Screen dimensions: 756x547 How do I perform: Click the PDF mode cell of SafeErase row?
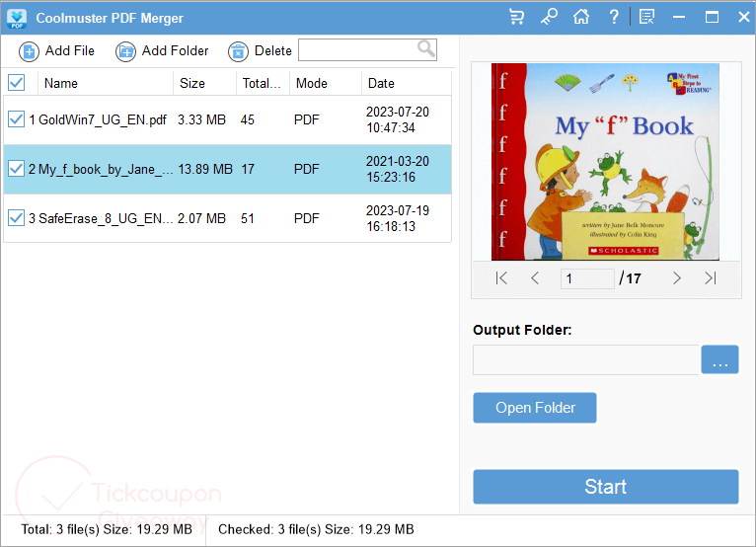pyautogui.click(x=307, y=218)
